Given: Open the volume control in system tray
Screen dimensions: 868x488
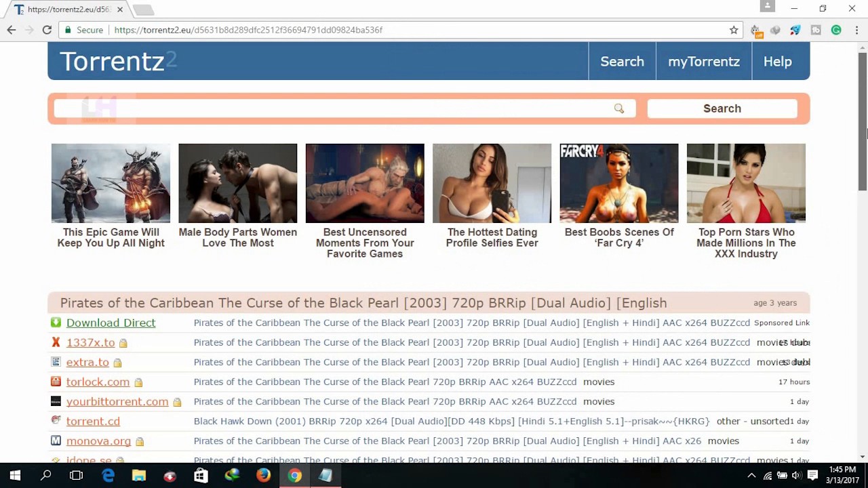Looking at the screenshot, I should pyautogui.click(x=796, y=476).
